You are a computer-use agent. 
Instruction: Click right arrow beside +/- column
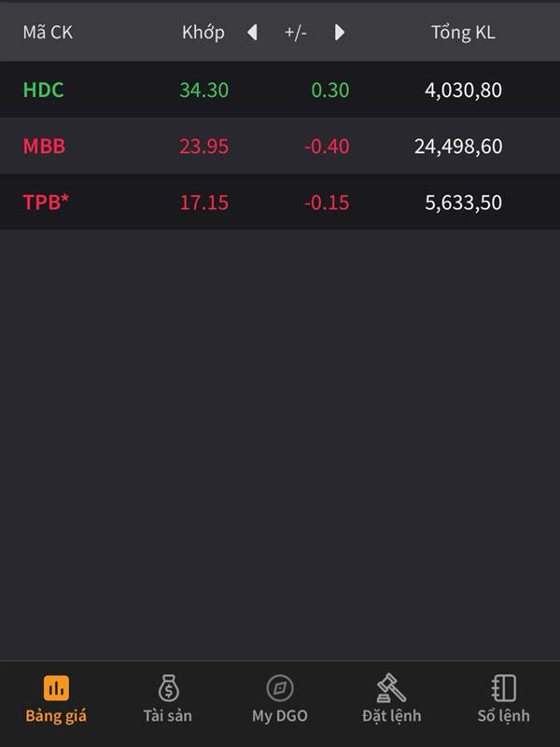click(x=340, y=33)
